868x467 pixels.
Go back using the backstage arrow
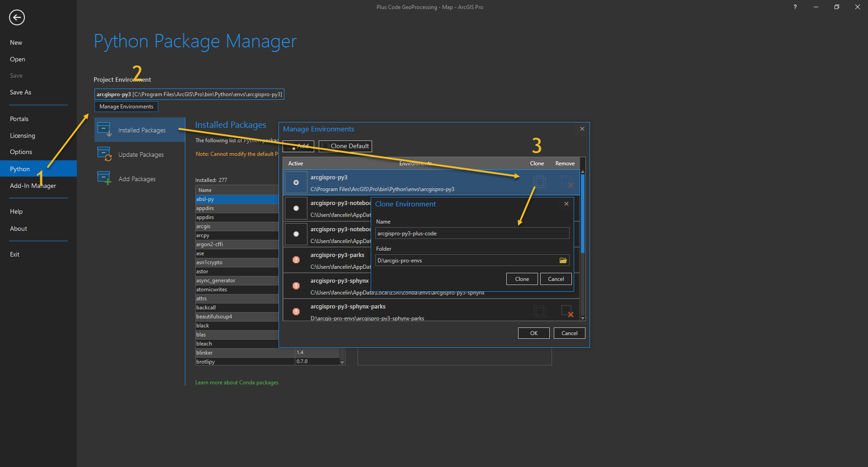pyautogui.click(x=17, y=18)
